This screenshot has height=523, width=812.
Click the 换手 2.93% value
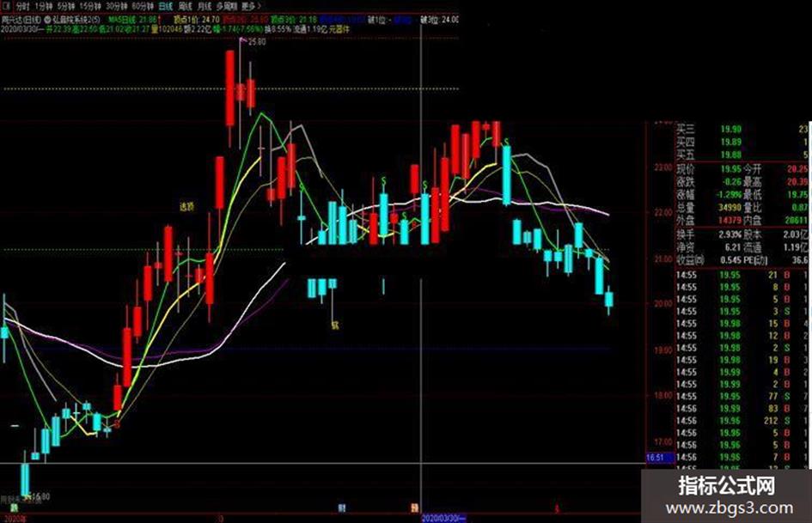(730, 234)
